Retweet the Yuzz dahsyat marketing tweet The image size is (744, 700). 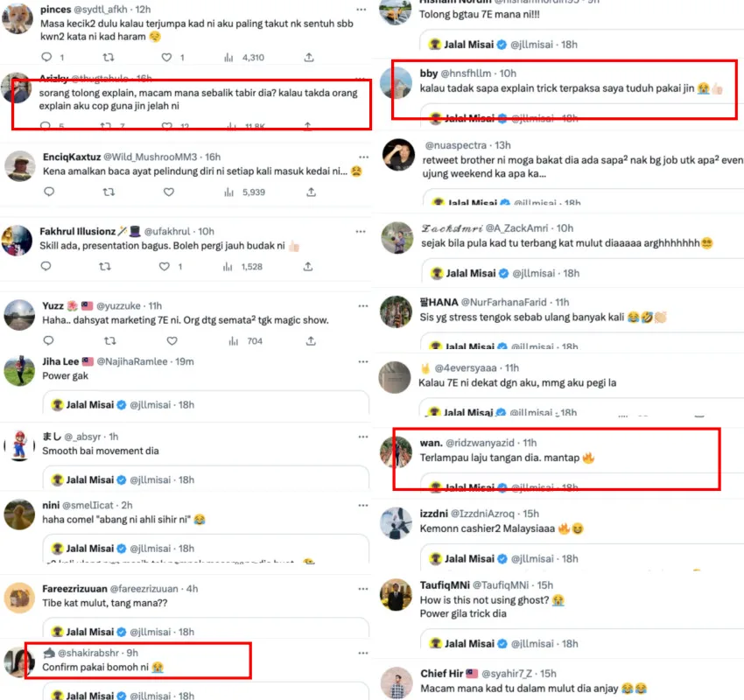click(x=109, y=341)
